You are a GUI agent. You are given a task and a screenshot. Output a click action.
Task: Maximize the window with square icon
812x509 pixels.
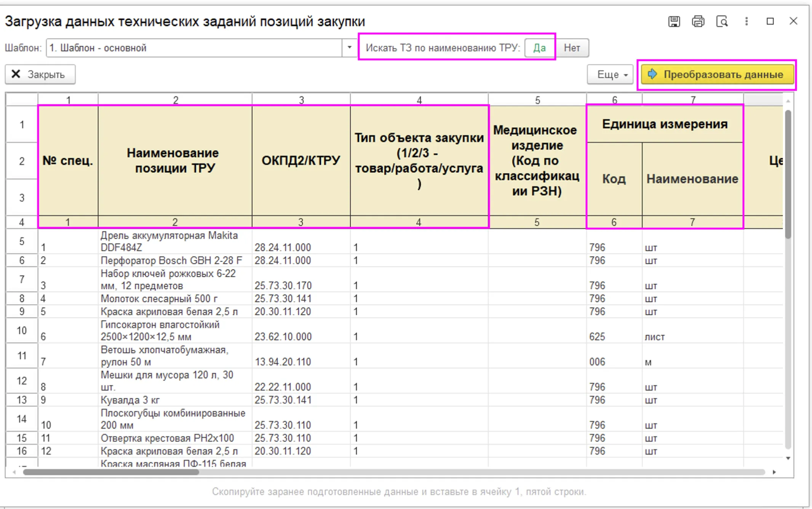(770, 21)
